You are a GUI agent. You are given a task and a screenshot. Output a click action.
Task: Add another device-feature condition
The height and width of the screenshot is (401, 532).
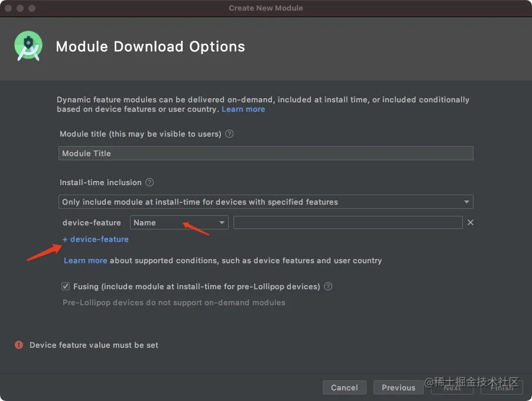click(96, 239)
